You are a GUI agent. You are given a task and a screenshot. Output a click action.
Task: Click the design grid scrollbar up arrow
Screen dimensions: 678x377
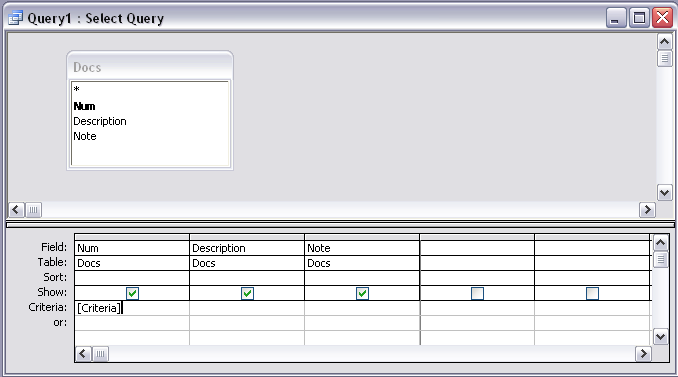(660, 243)
